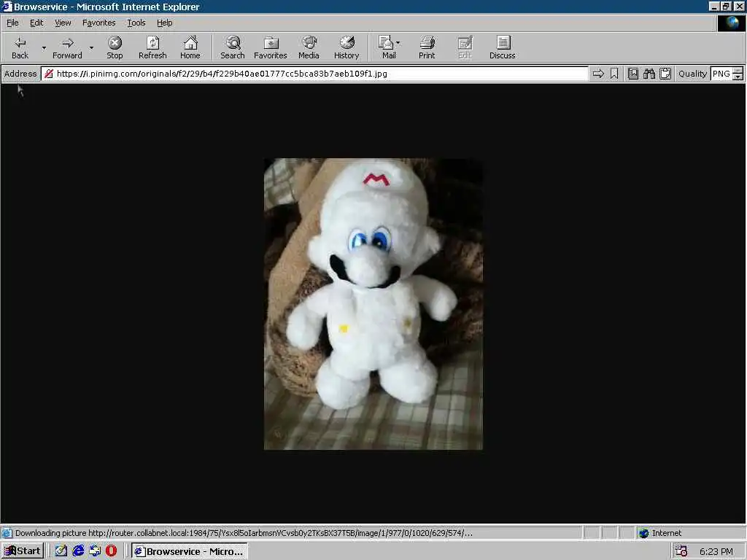747x560 pixels.
Task: Open the Search pane
Action: point(233,47)
